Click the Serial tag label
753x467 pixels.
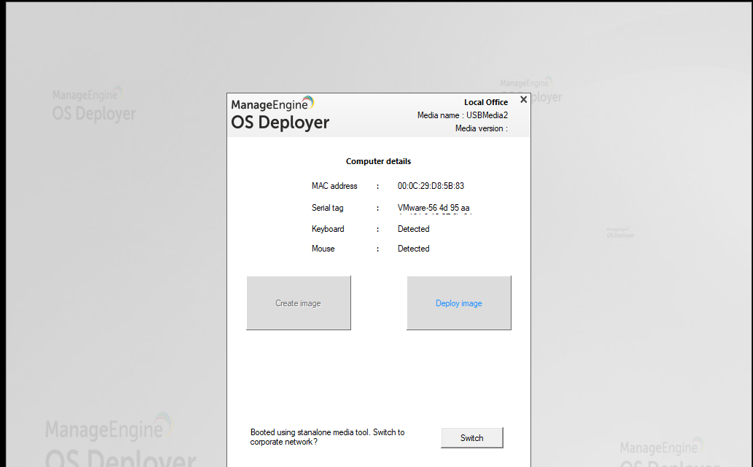coord(328,208)
